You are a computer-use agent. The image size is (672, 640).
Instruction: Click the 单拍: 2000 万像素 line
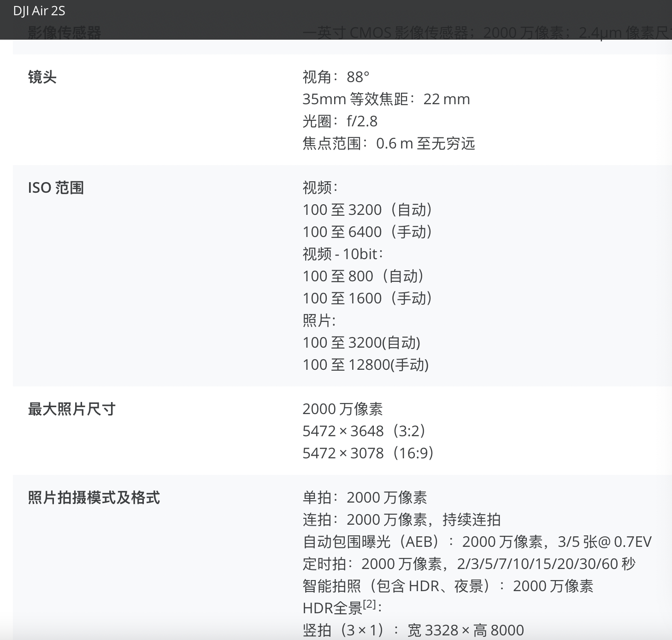(x=365, y=498)
